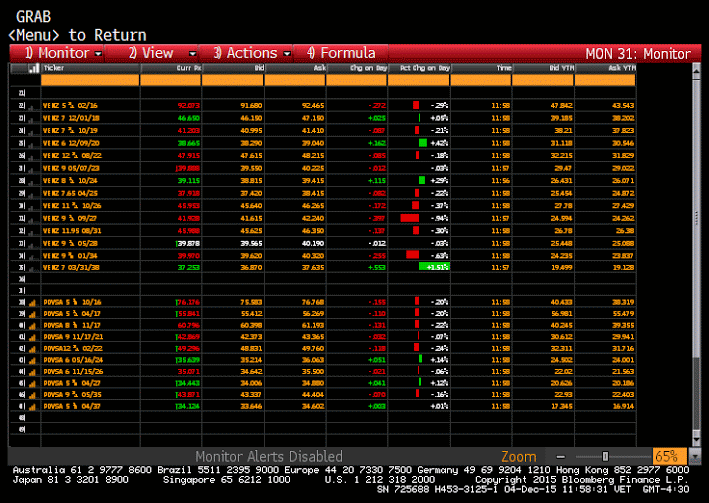Click the Pct Chg on Day header
This screenshot has height=503, width=709.
419,68
